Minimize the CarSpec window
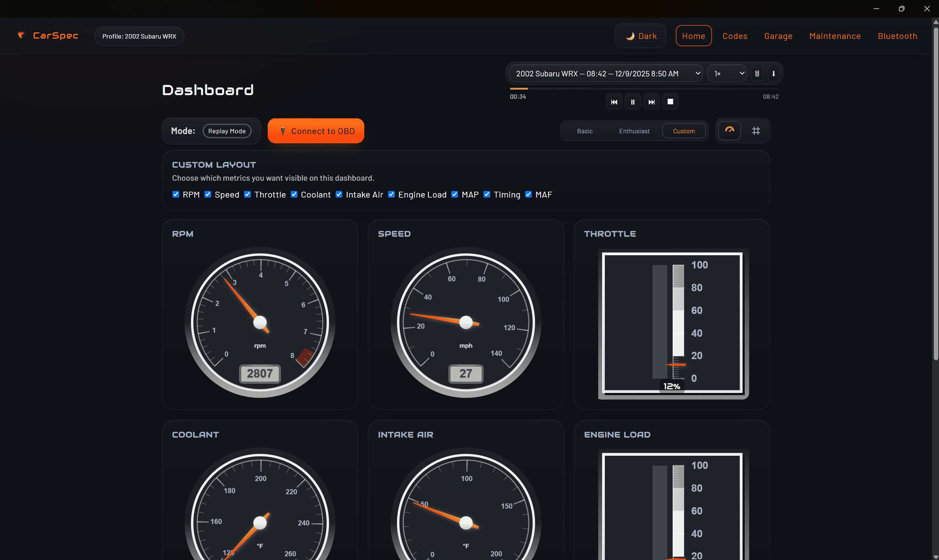The height and width of the screenshot is (560, 939). (876, 9)
